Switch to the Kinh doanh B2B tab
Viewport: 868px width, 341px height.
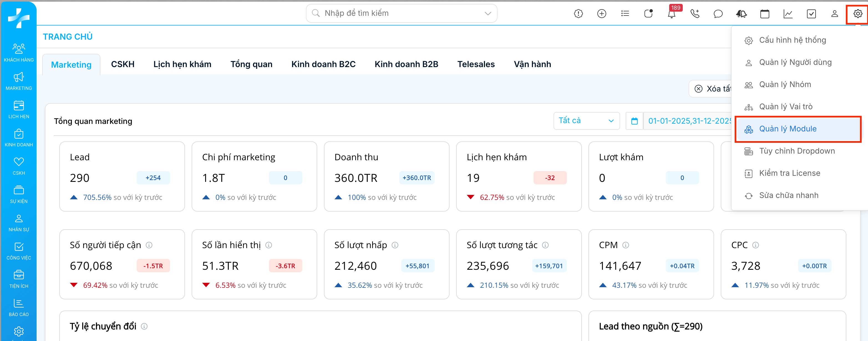pyautogui.click(x=406, y=64)
